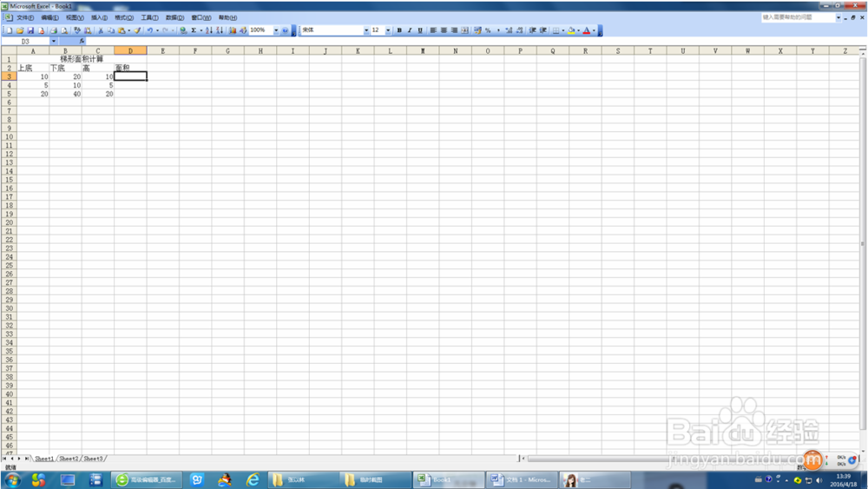Screen dimensions: 868x489
Task: Launch Internet Explorer from taskbar
Action: click(253, 479)
